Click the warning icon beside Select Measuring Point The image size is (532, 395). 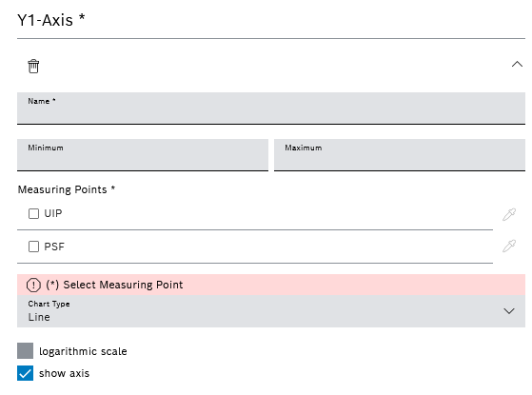[x=33, y=285]
